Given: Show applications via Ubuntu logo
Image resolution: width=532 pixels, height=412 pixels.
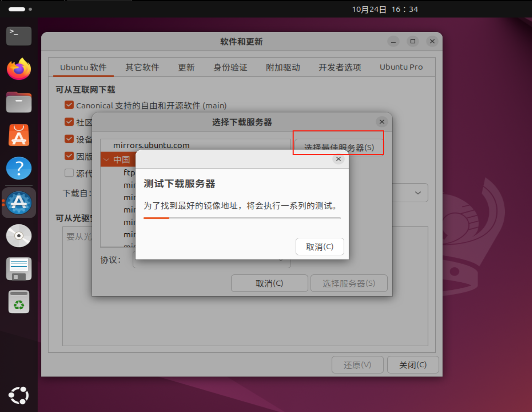Looking at the screenshot, I should pos(19,395).
